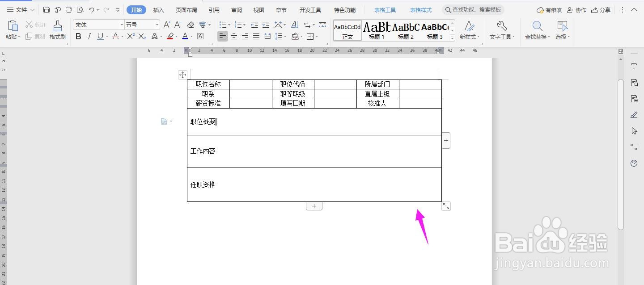
Task: Click the search functions input box
Action: click(474, 10)
